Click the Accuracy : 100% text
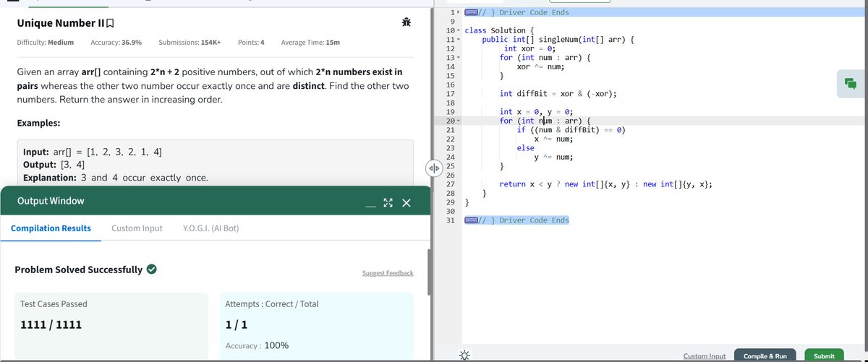 tap(257, 345)
